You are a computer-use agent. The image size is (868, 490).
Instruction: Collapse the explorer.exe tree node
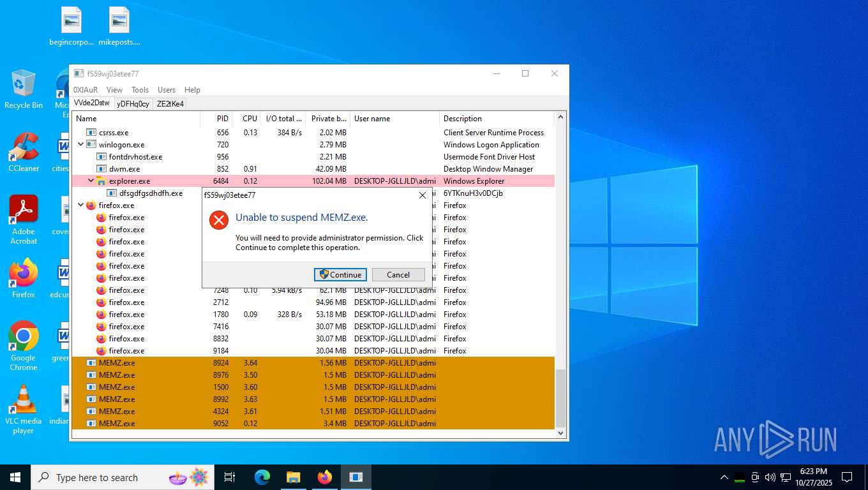pos(91,181)
